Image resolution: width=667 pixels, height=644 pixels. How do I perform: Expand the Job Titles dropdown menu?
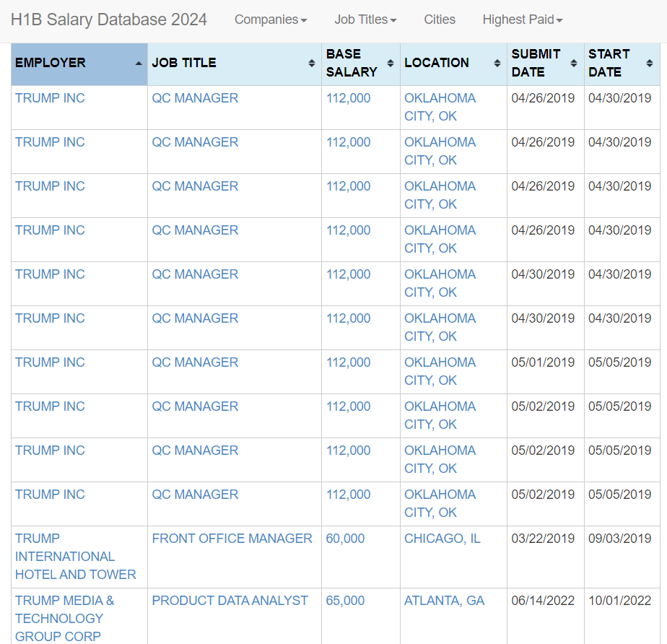365,19
